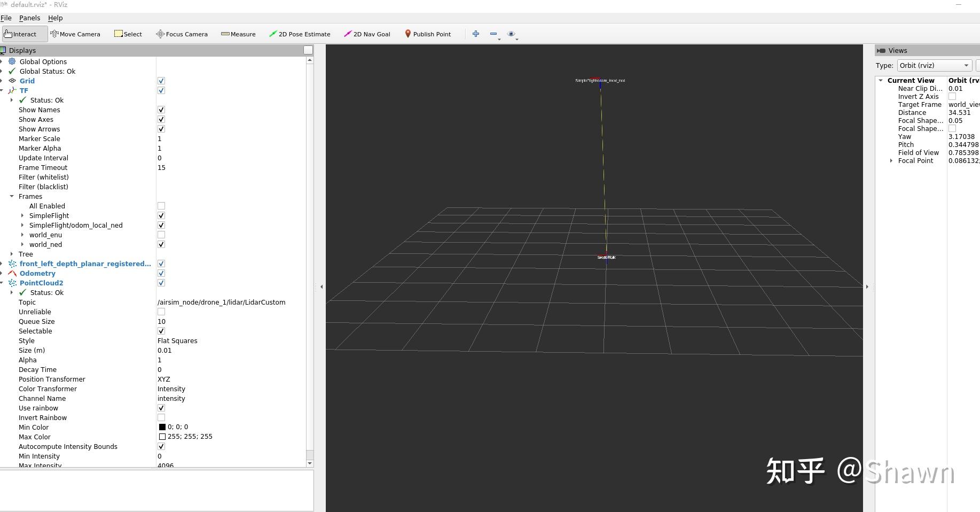The image size is (980, 512).
Task: Disable the Grid display checkbox
Action: (161, 81)
